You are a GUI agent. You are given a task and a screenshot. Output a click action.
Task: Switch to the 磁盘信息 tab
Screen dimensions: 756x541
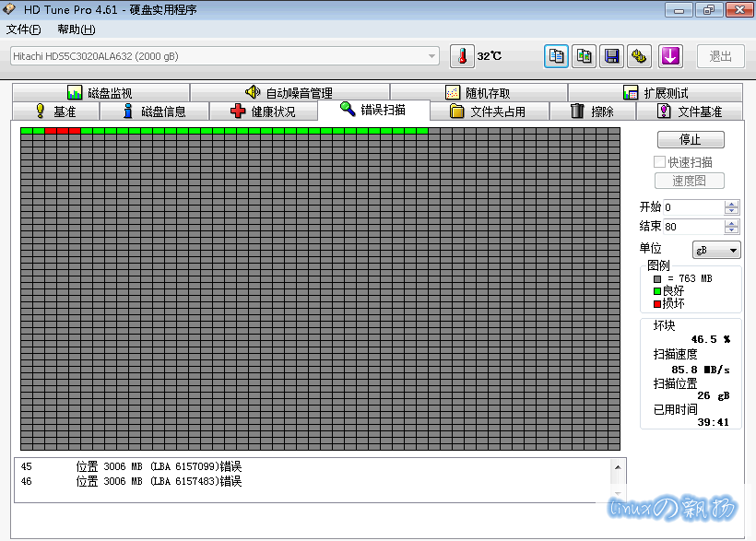pos(154,111)
